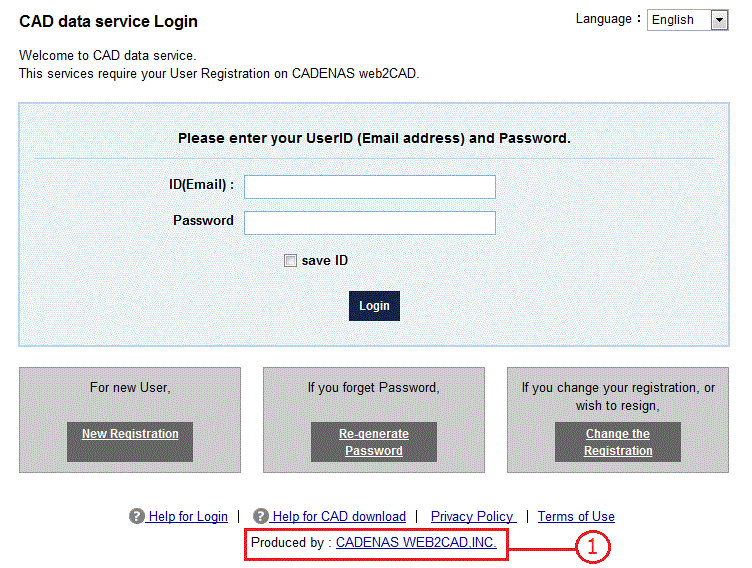Screen dimensions: 752x568
Task: Click the help icon beside Help for CAD download
Action: tap(261, 517)
